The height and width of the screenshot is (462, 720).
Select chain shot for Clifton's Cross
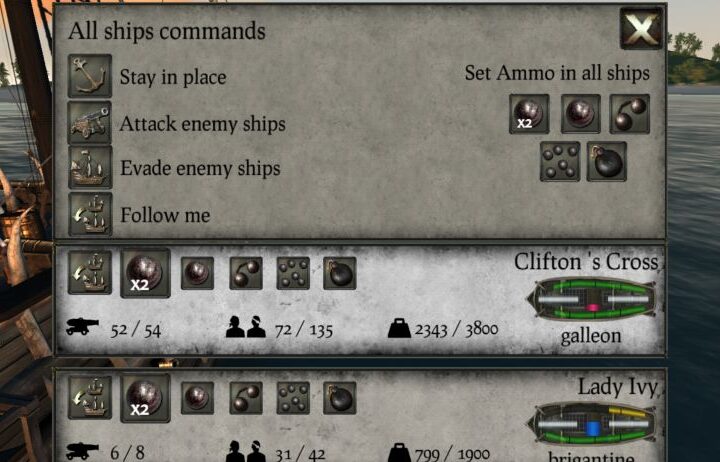pyautogui.click(x=246, y=273)
